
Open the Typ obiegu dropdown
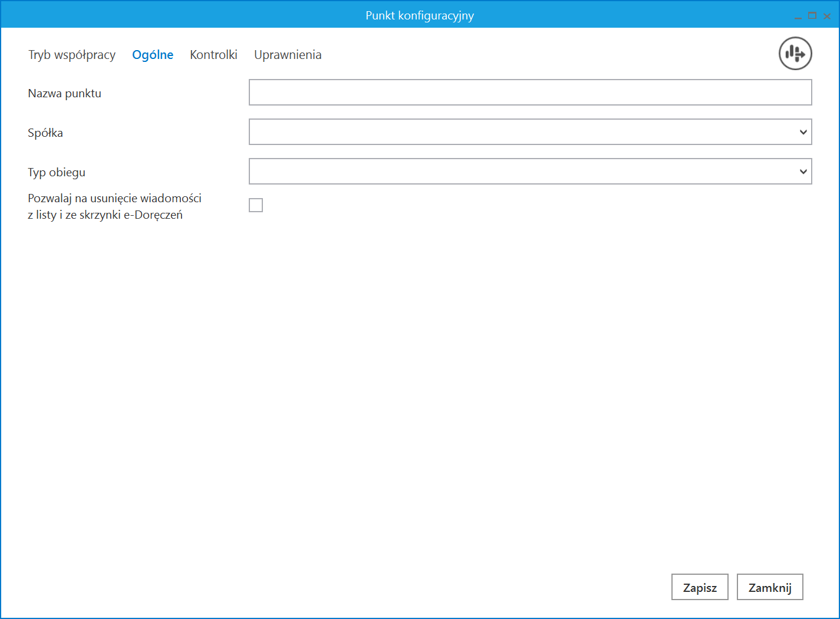click(530, 172)
